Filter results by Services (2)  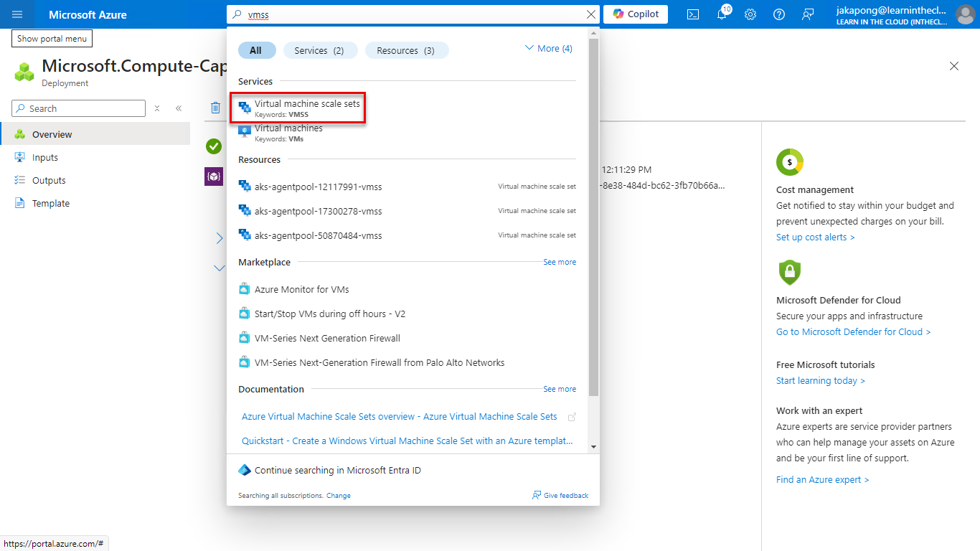(x=319, y=50)
